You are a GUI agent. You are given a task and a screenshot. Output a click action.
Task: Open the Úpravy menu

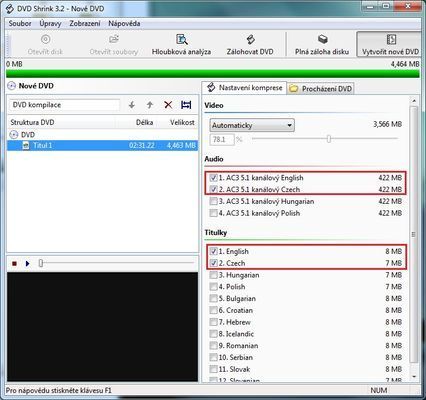pyautogui.click(x=50, y=24)
